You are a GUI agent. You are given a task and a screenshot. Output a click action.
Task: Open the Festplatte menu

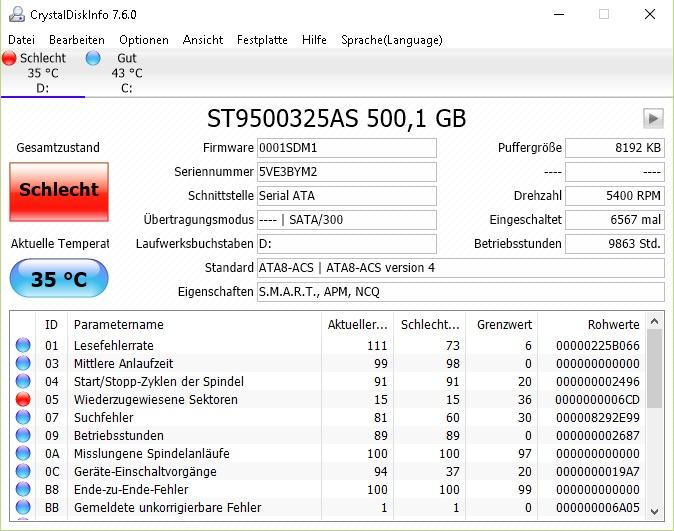262,40
